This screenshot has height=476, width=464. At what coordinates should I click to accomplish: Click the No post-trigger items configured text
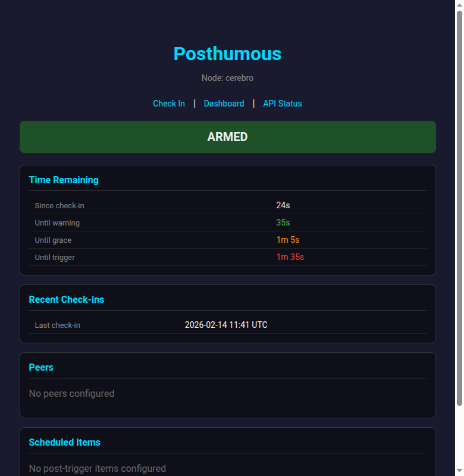98,468
